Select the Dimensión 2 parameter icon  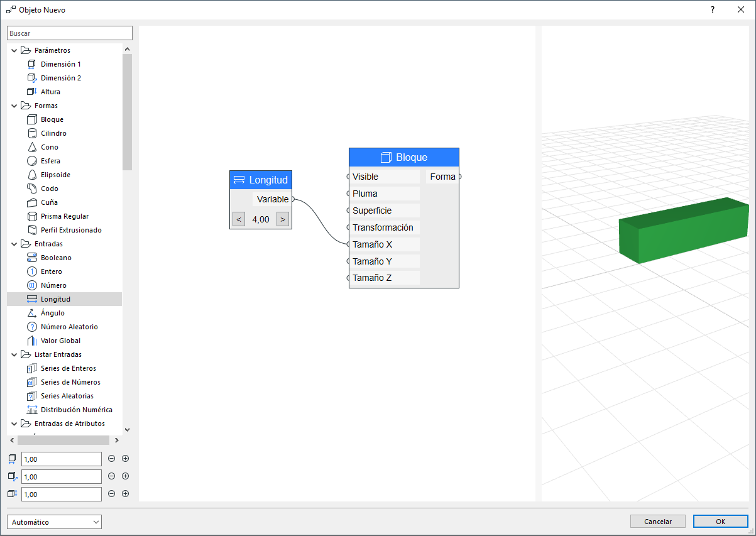pyautogui.click(x=33, y=78)
